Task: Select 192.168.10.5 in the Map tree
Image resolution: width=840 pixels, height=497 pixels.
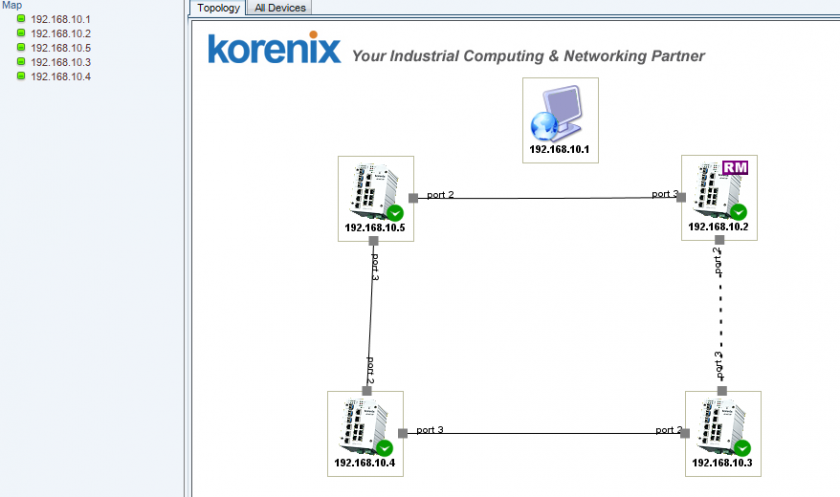Action: pyautogui.click(x=61, y=48)
